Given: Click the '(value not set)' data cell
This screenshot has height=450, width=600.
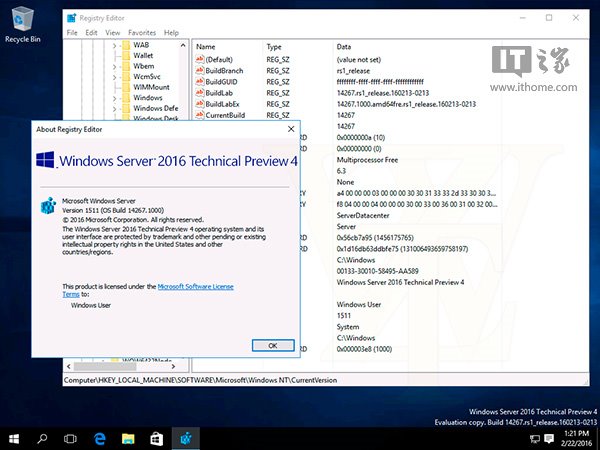Looking at the screenshot, I should 359,60.
